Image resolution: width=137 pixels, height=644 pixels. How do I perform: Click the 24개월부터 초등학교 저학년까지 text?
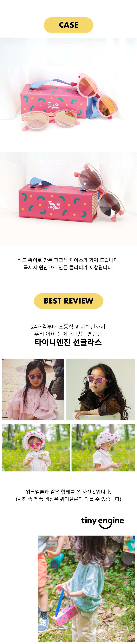[68, 326]
